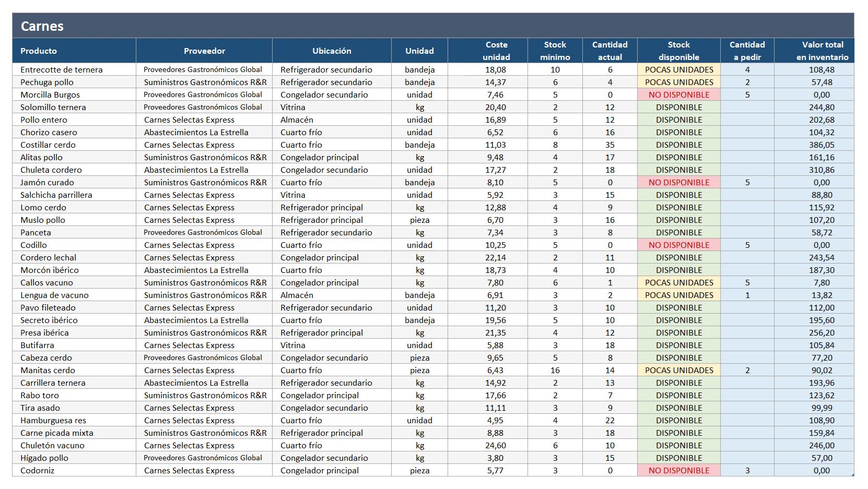Select the Pavo fileteado product cell

(x=74, y=307)
